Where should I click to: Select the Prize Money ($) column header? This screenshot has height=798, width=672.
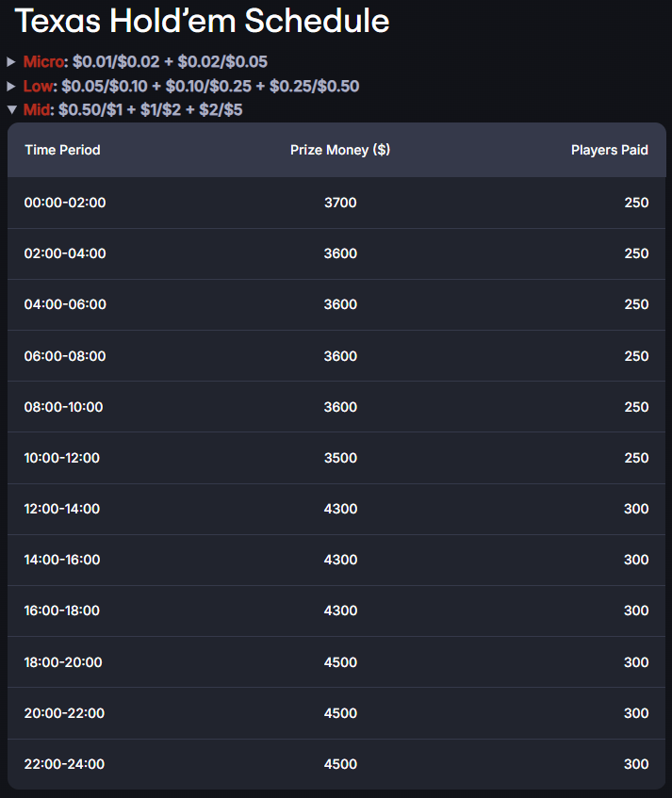point(340,150)
